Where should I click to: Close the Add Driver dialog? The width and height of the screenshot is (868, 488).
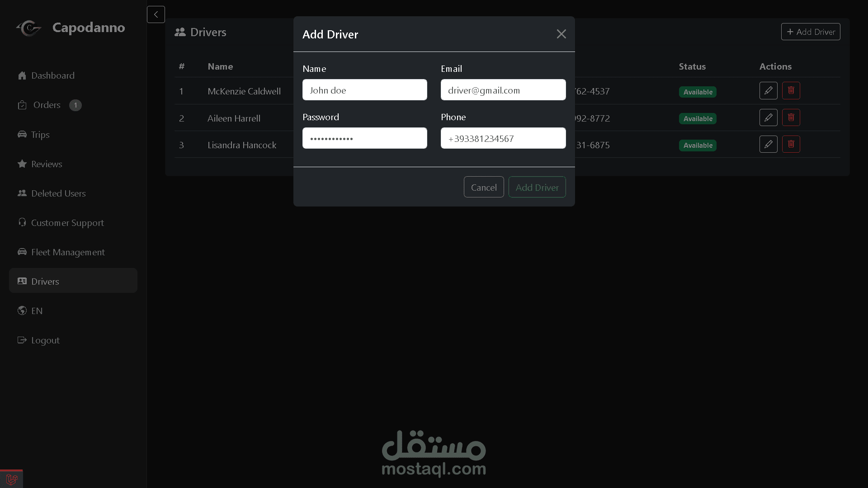(x=561, y=34)
